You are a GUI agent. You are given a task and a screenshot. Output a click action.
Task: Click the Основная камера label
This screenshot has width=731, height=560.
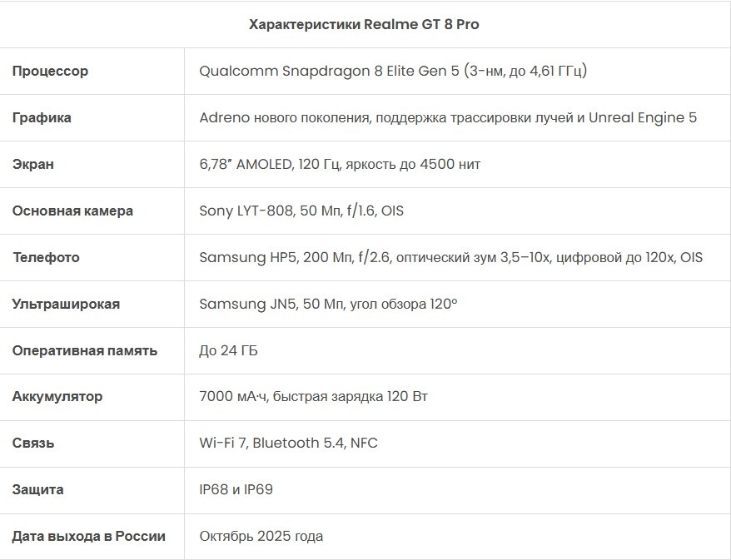(x=72, y=211)
